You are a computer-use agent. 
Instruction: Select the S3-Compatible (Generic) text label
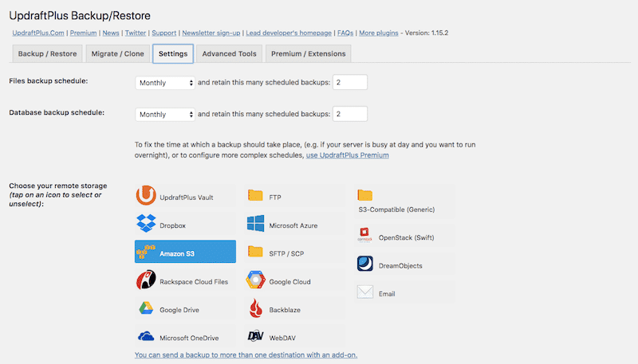(x=396, y=209)
